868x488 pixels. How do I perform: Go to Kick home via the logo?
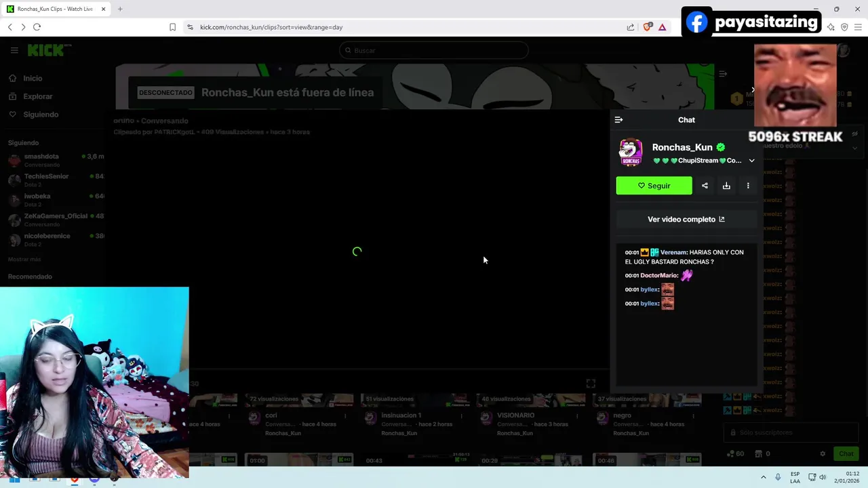tap(48, 50)
